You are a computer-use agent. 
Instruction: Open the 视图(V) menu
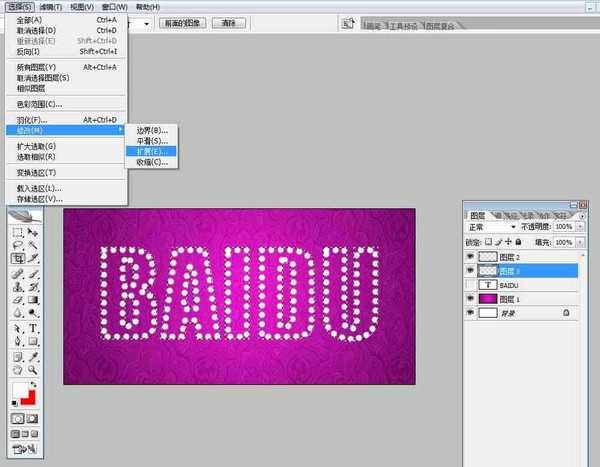pyautogui.click(x=82, y=7)
